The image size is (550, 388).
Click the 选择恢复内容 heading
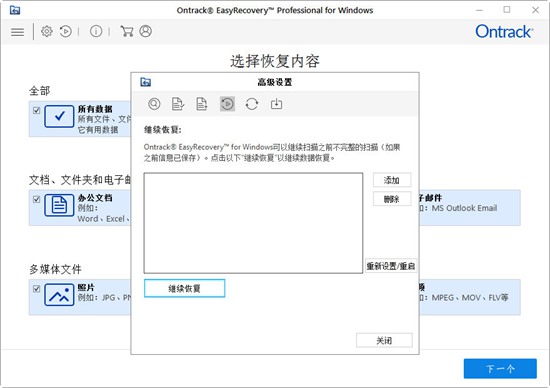pos(275,61)
